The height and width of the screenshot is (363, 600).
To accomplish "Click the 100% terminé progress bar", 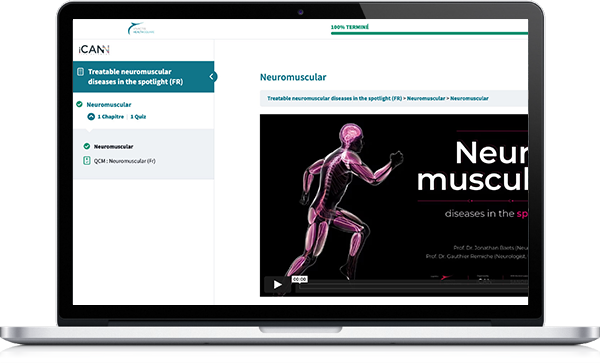I will point(429,33).
